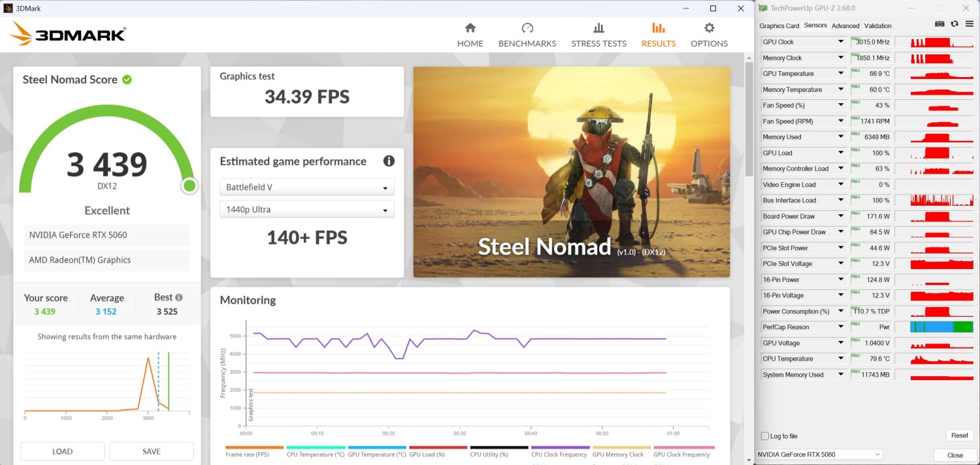Viewport: 980px width, 465px height.
Task: Click the Steel Nomad benchmark thumbnail image
Action: 572,172
